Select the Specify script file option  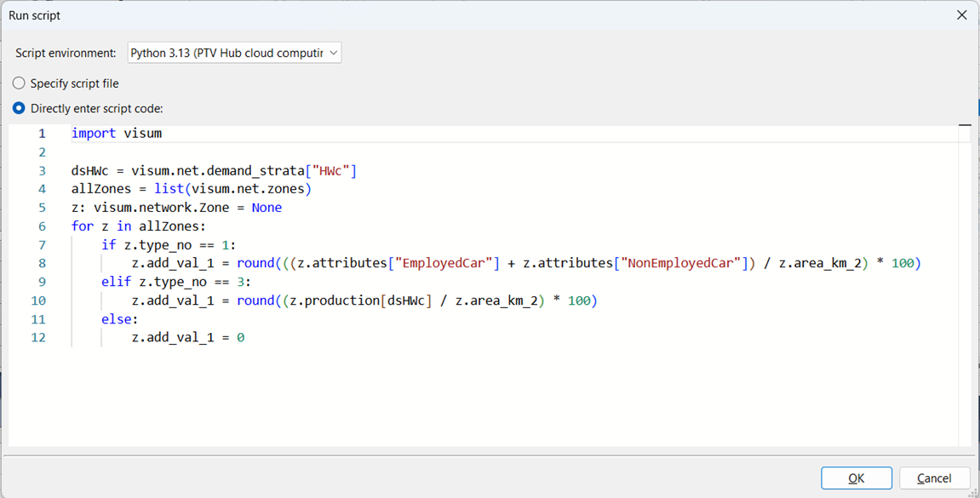click(x=20, y=83)
